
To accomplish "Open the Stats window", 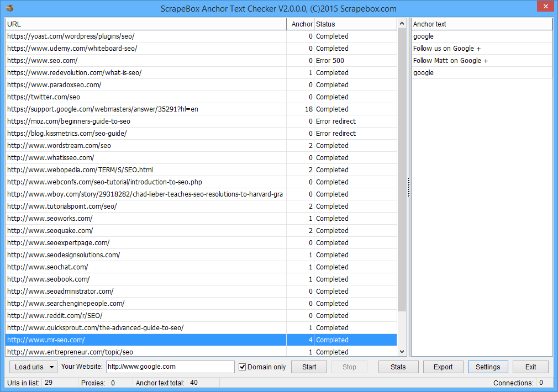I will [398, 367].
